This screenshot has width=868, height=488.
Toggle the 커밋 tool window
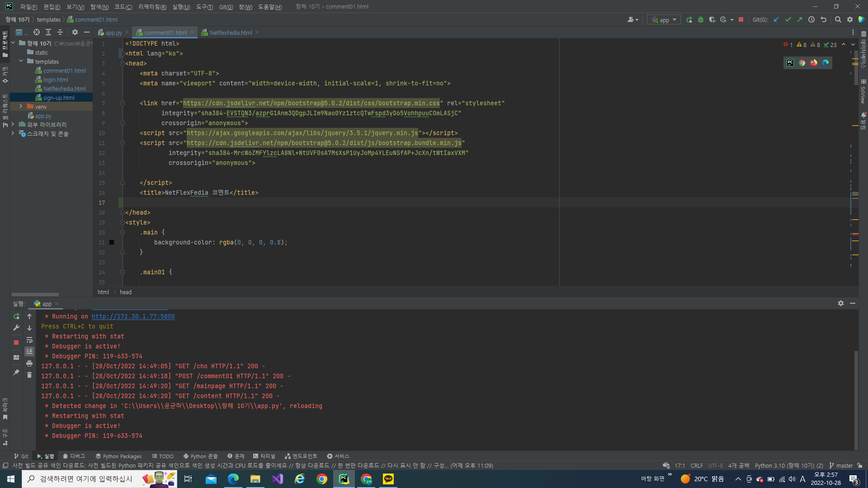pyautogui.click(x=5, y=75)
